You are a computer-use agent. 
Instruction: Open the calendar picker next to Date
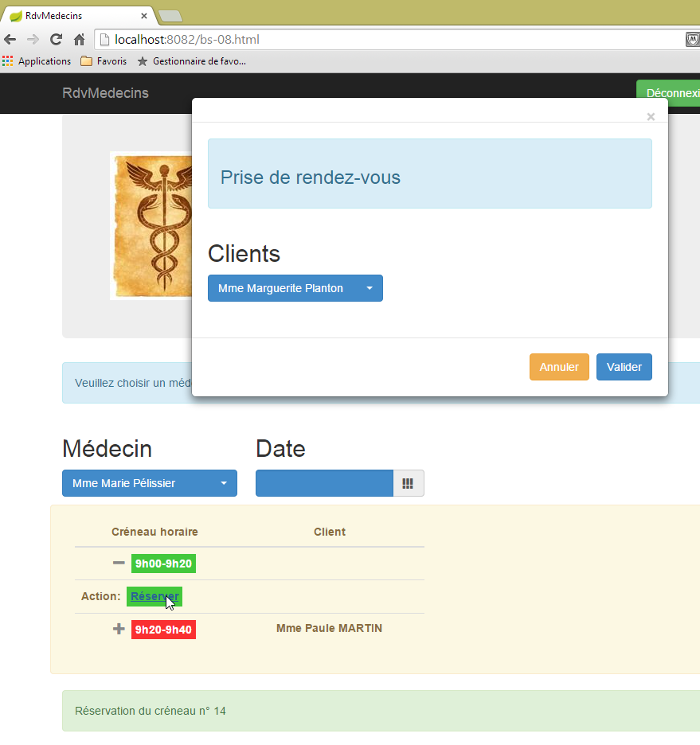[408, 483]
